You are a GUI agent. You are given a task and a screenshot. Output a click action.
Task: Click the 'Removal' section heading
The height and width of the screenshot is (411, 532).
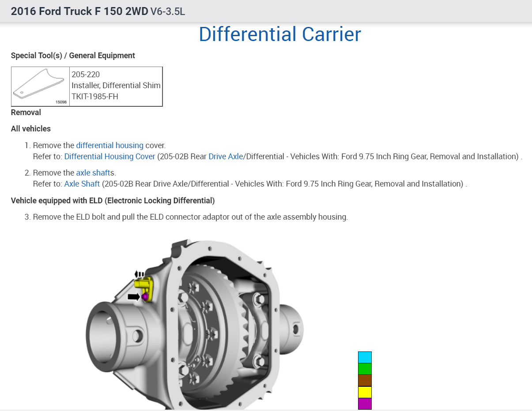(x=26, y=112)
